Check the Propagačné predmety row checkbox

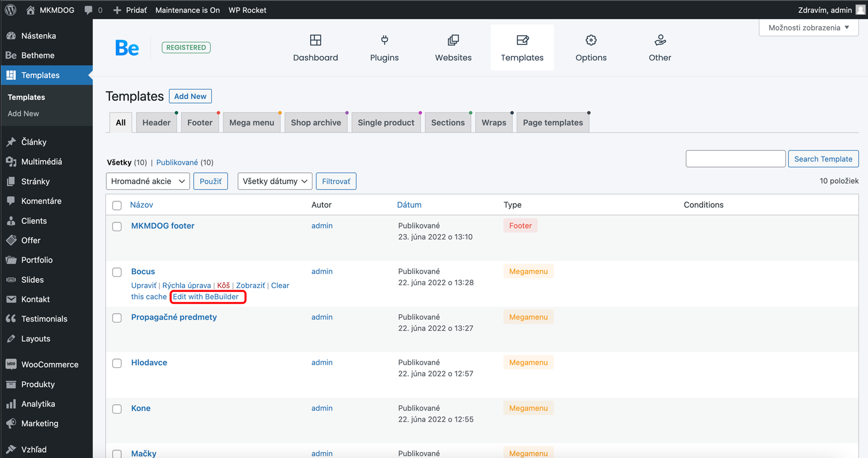tap(117, 317)
